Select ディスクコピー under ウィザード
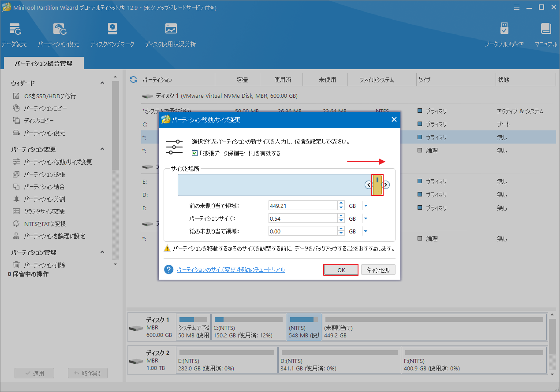This screenshot has height=392, width=560. (38, 120)
